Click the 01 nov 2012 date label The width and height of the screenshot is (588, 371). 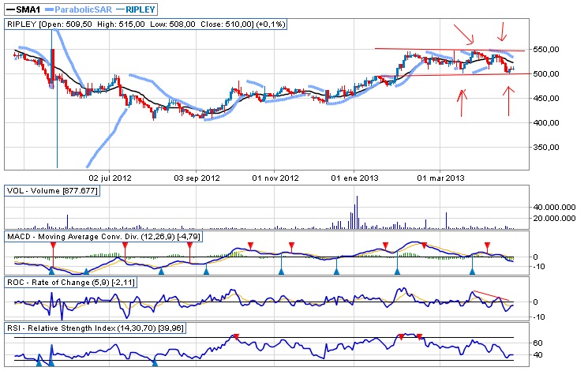pos(275,178)
